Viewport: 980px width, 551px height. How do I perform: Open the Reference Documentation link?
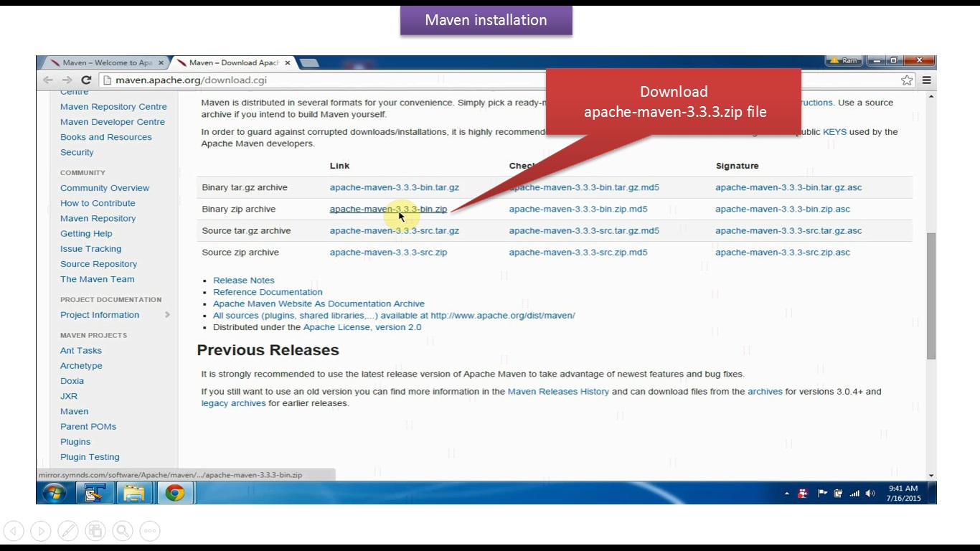point(268,292)
